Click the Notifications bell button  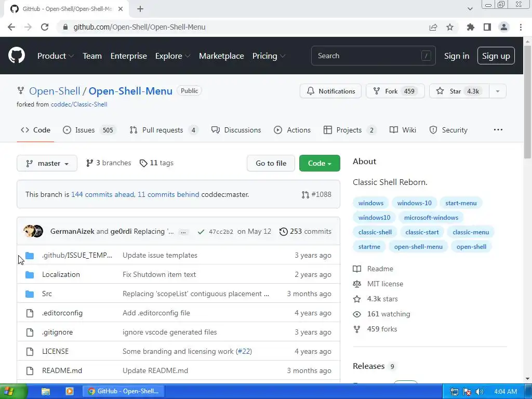click(x=330, y=91)
